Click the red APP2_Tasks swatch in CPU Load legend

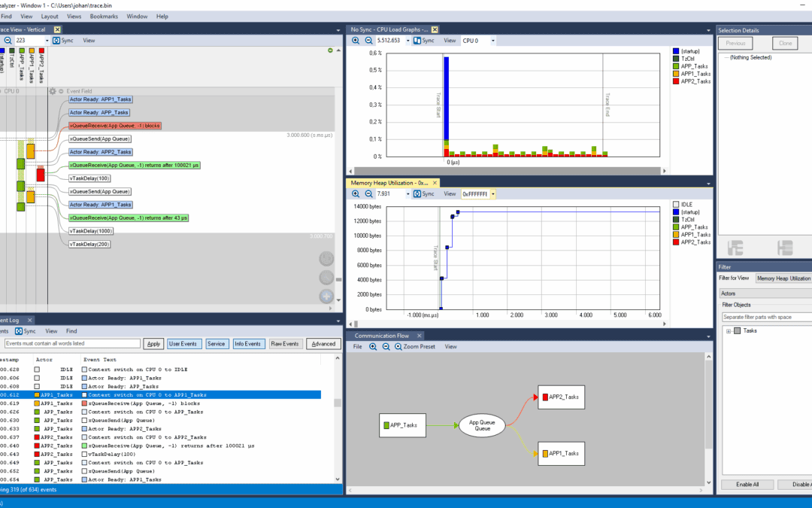click(x=676, y=81)
